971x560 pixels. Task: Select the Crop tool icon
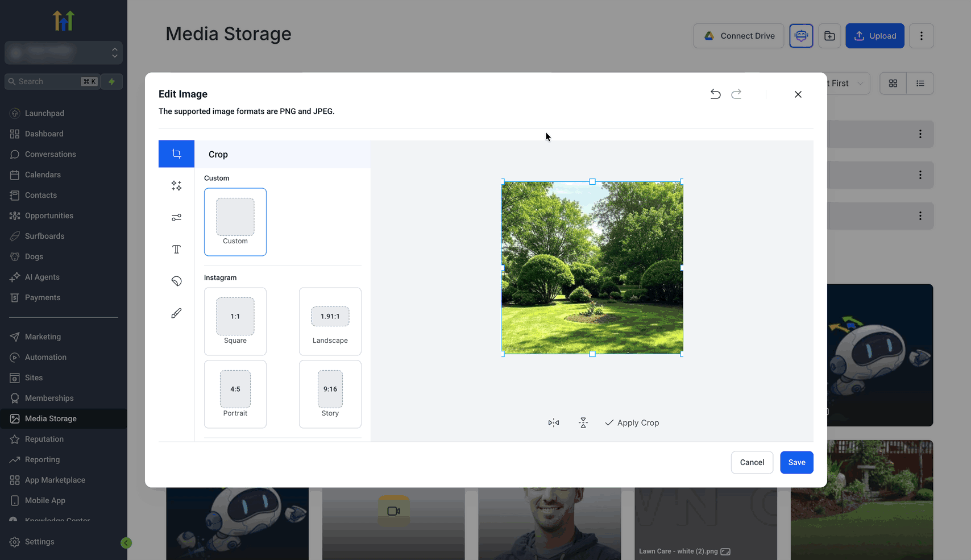coord(176,154)
